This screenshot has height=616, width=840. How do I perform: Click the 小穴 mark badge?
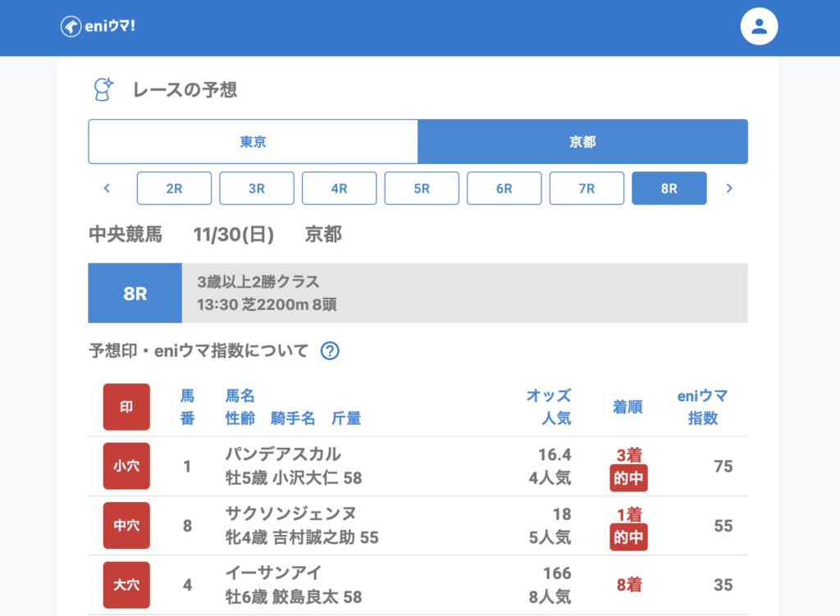click(x=126, y=466)
